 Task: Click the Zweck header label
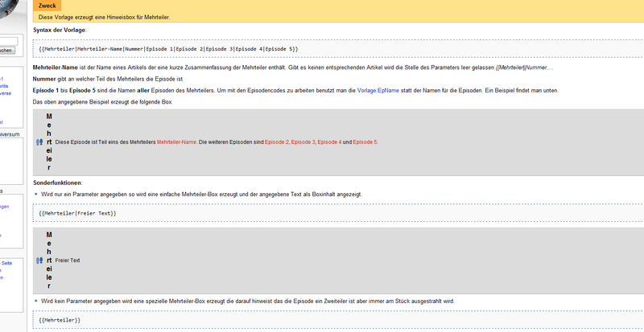(47, 6)
